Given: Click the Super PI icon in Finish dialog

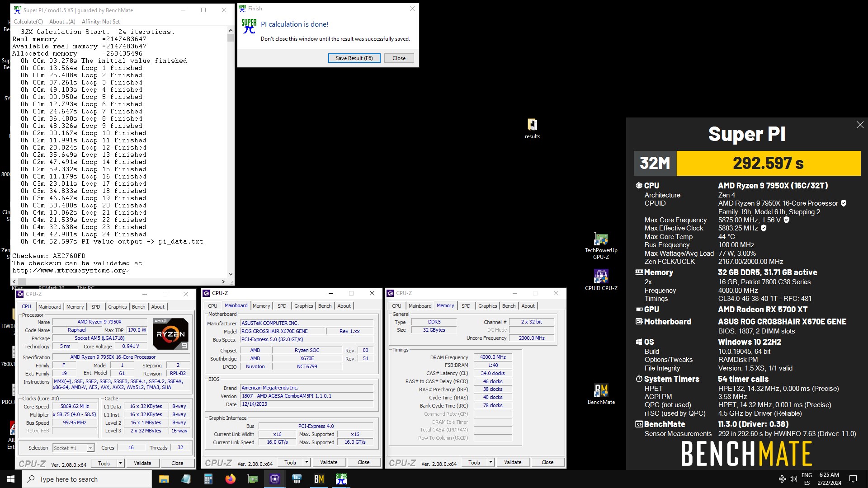Looking at the screenshot, I should (x=249, y=26).
